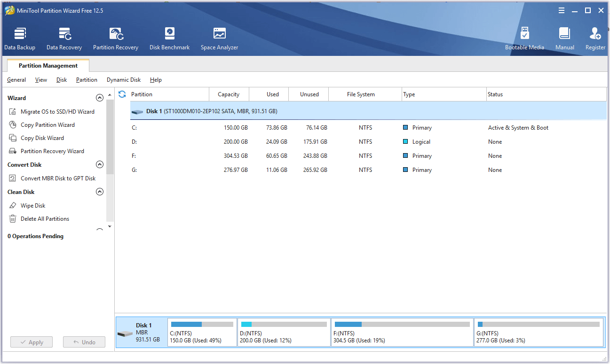Click Convert MBR Disk to GPT Disk
This screenshot has height=364, width=610.
[58, 178]
